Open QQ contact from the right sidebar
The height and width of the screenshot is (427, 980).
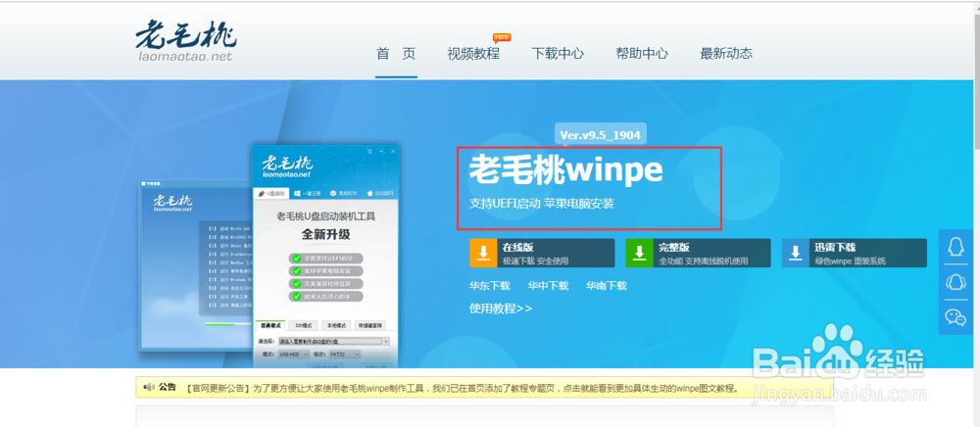pyautogui.click(x=955, y=248)
